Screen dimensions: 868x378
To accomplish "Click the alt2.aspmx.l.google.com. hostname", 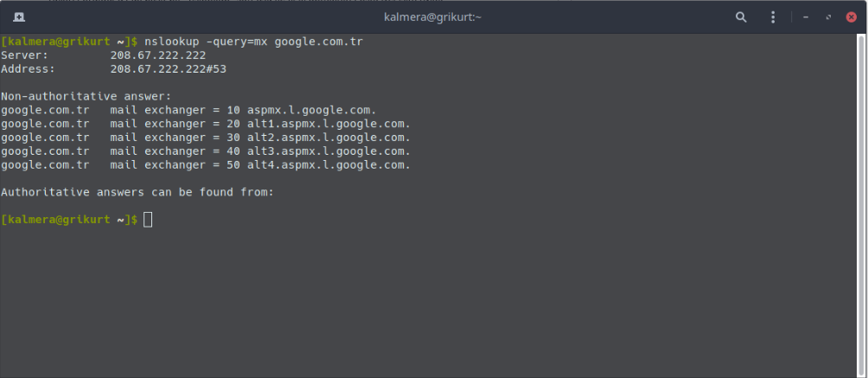I will point(329,138).
